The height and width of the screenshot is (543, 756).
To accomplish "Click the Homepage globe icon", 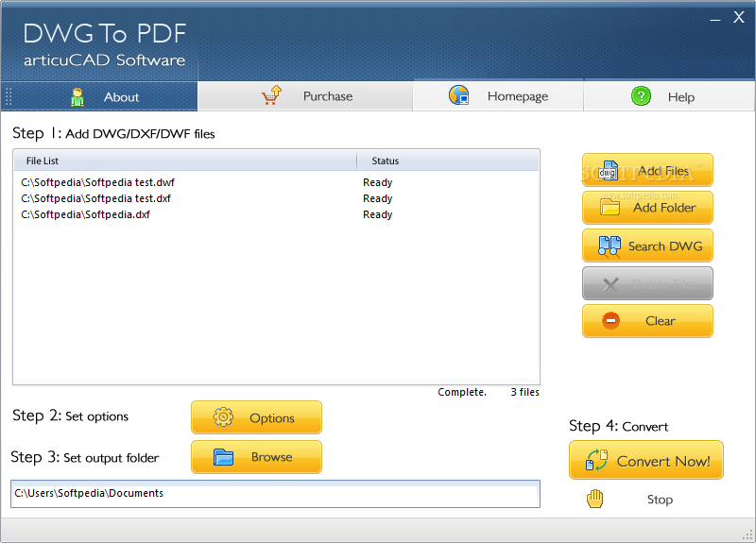I will (x=458, y=95).
